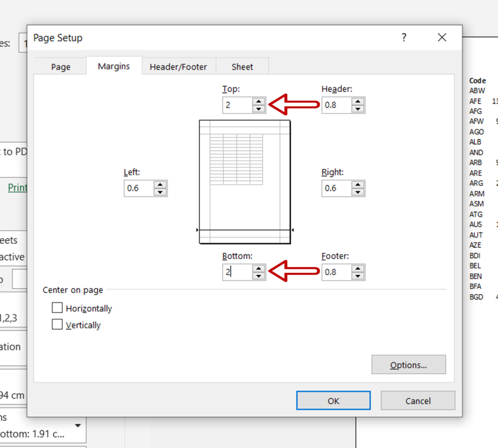The width and height of the screenshot is (498, 448).
Task: Click the AGO row in print preview
Action: point(477,132)
